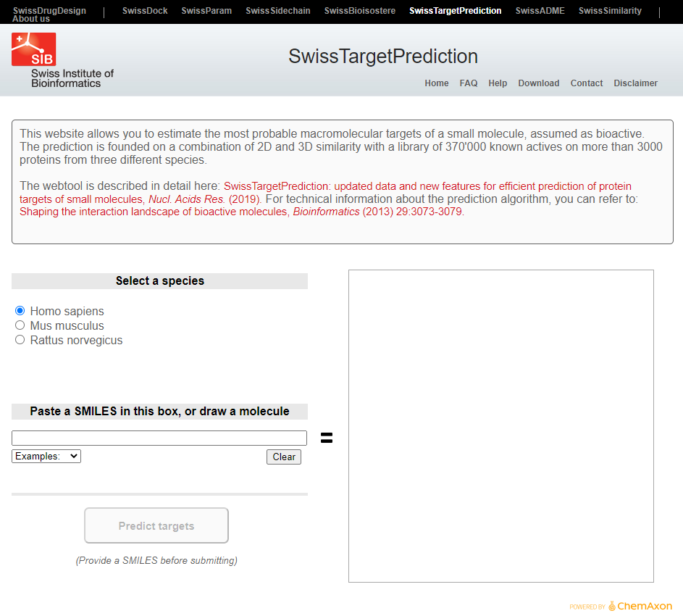Open the FAQ page
The image size is (683, 616).
coord(469,83)
